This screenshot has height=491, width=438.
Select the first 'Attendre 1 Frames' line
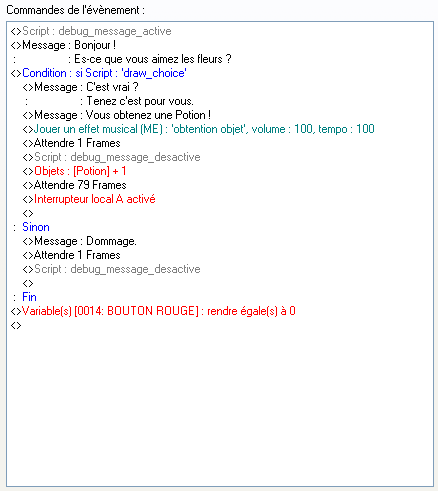[x=71, y=143]
